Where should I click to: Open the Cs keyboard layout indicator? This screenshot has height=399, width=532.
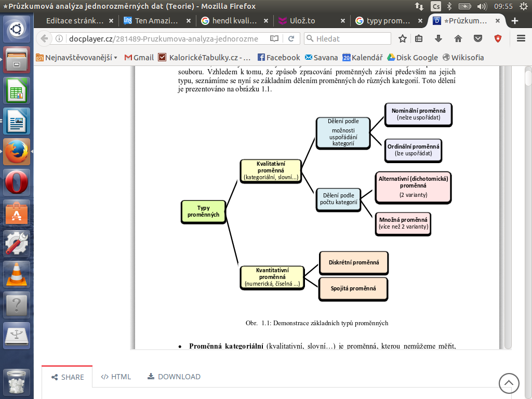[x=436, y=6]
